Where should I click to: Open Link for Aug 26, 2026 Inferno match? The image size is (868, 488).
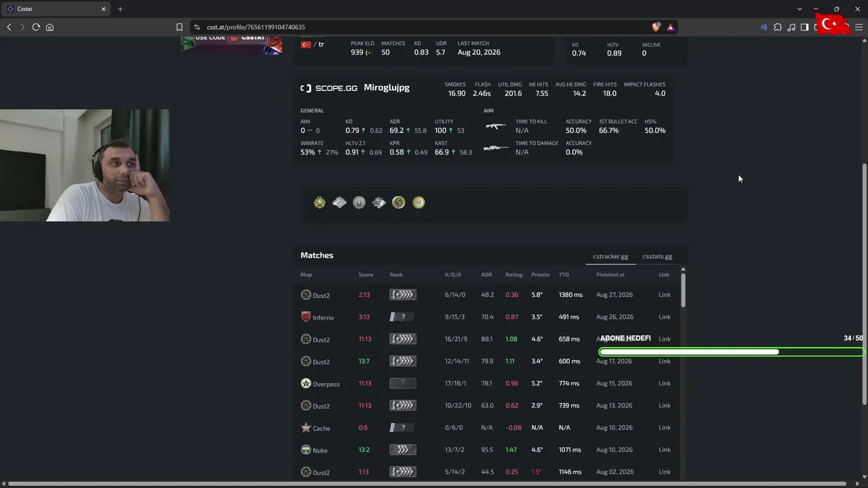(x=665, y=317)
